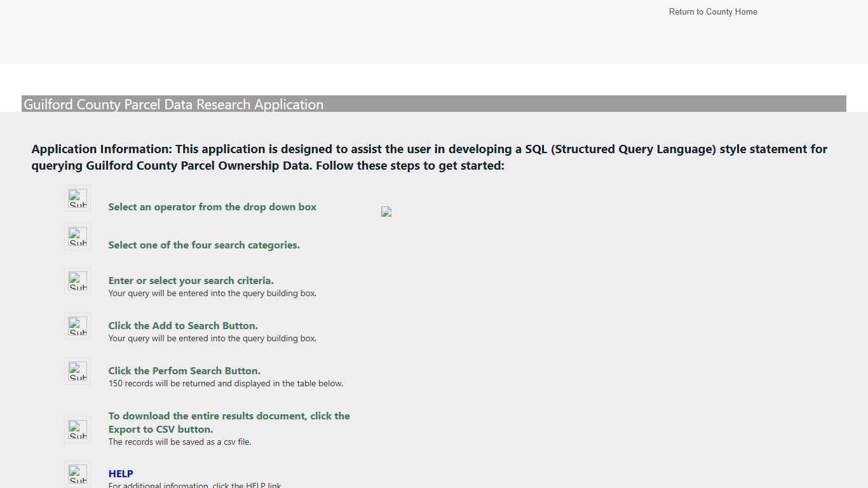Image resolution: width=868 pixels, height=488 pixels.
Task: Click 'Select an operator from the drop down box' text
Action: (x=212, y=207)
